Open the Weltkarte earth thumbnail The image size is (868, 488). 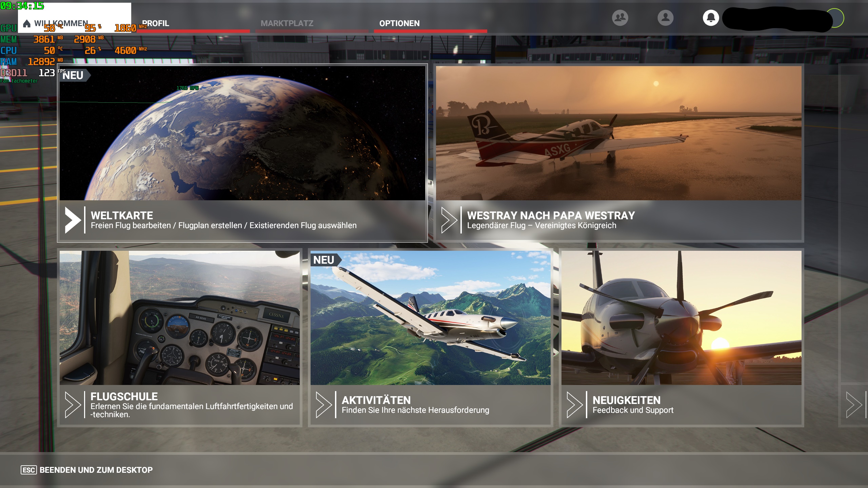[x=242, y=133]
